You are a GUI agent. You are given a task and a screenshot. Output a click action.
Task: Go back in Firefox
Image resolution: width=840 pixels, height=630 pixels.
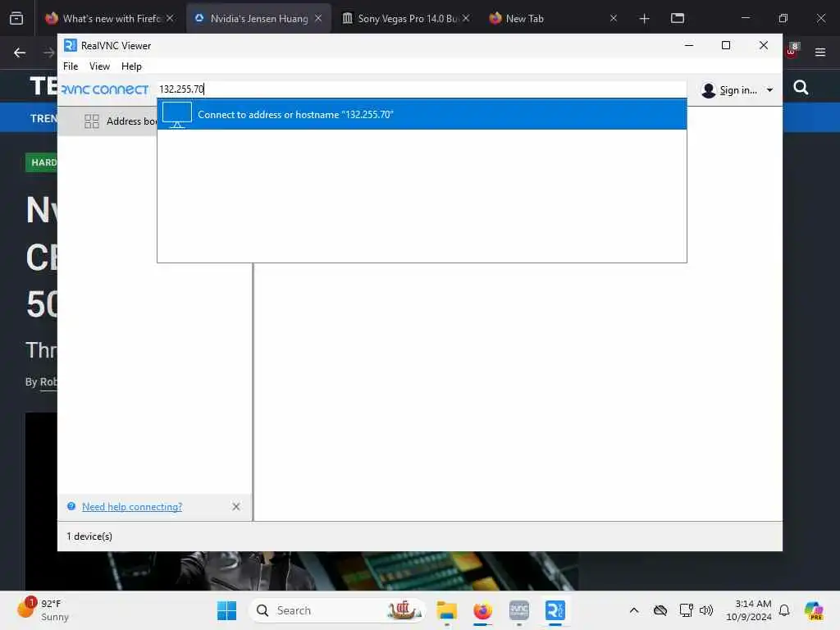coord(20,52)
